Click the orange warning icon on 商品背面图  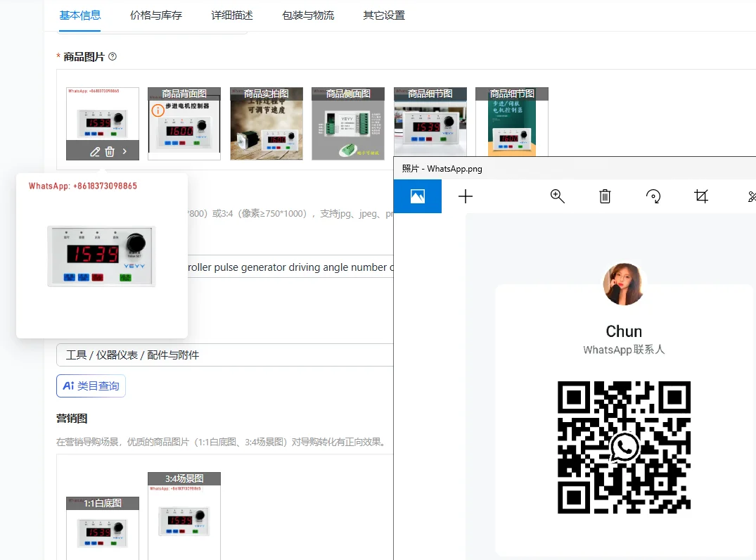[158, 110]
